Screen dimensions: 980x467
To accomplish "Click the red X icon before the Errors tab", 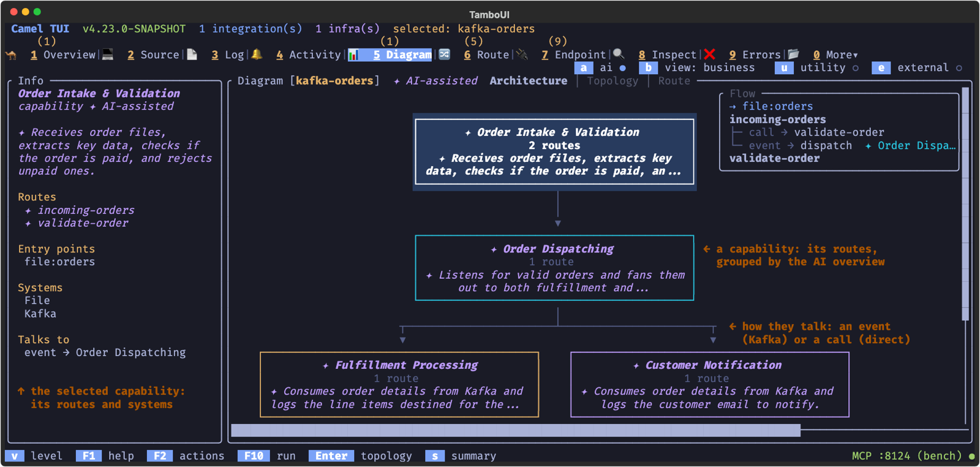I will (x=709, y=54).
